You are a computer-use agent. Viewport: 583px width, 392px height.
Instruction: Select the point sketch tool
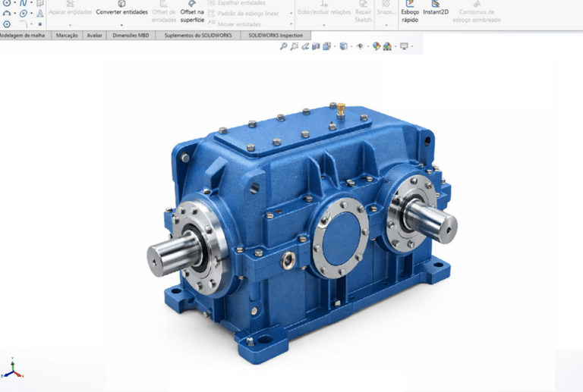40,24
